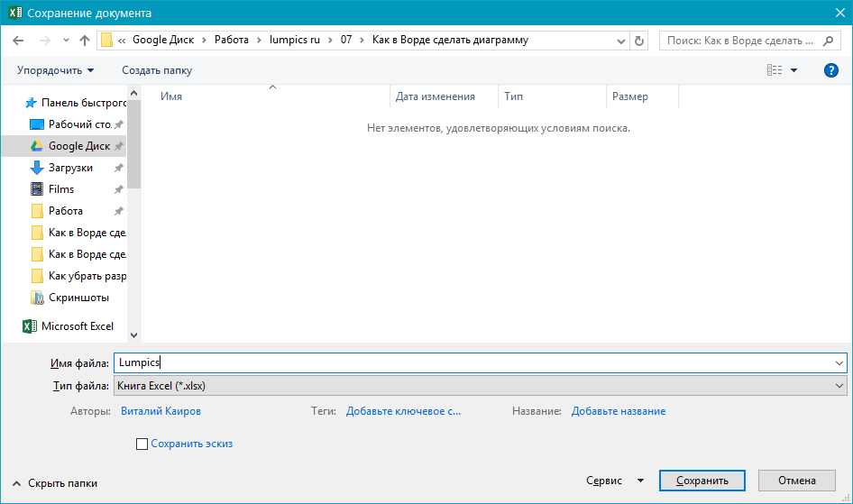Image resolution: width=853 pixels, height=504 pixels.
Task: Open the Films folder in sidebar
Action: (61, 189)
